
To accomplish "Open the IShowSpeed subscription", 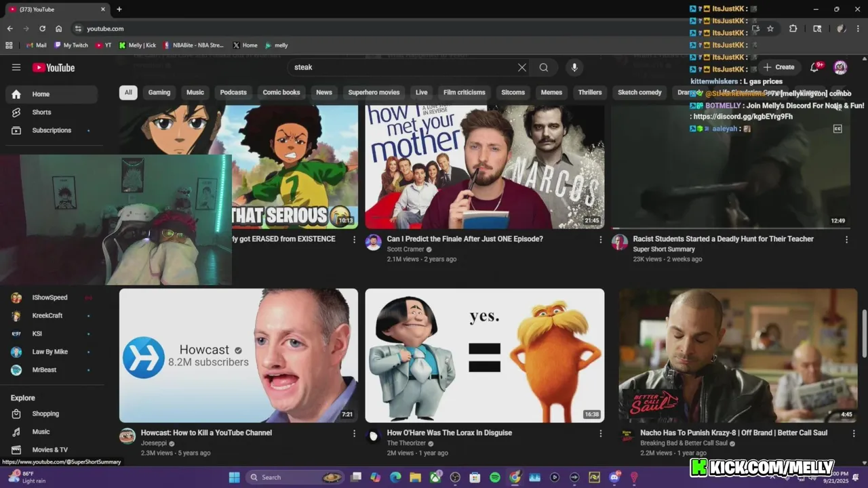I will coord(52,298).
